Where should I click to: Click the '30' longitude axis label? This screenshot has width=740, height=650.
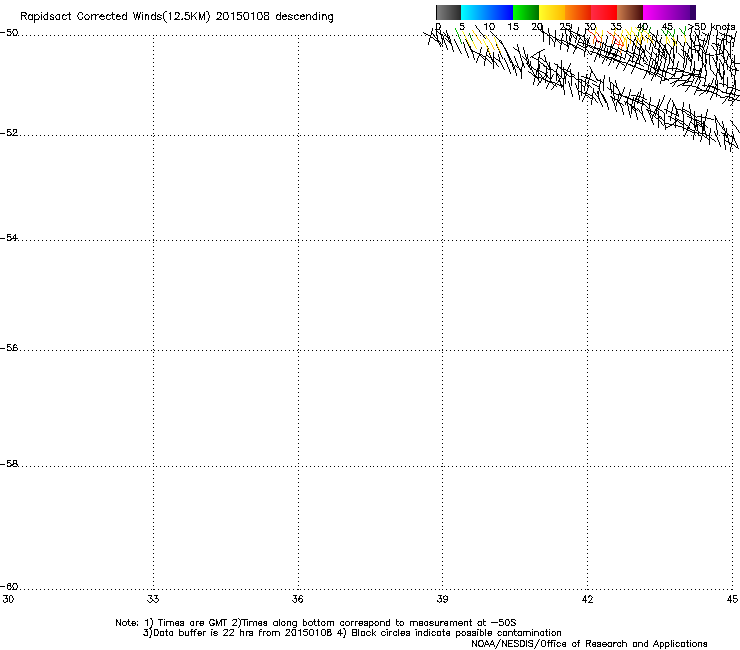point(8,599)
